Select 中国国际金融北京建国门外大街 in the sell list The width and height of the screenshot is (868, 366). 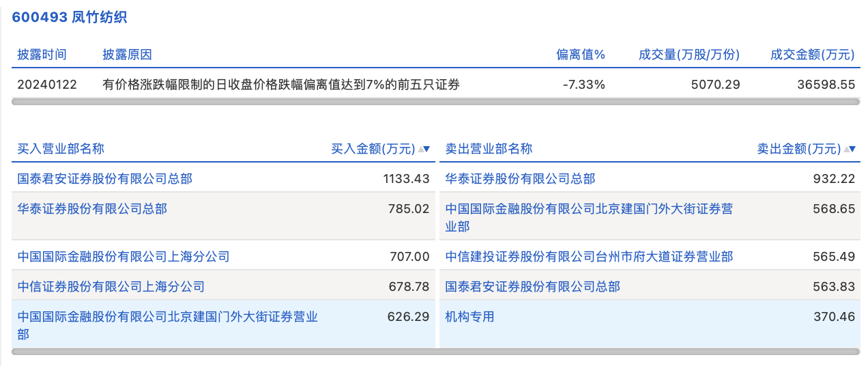point(588,209)
